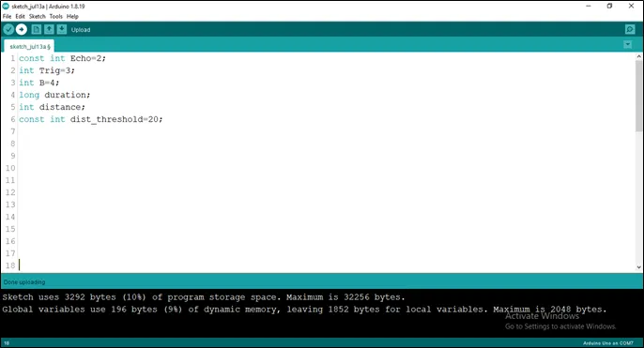Viewport: 644px width, 348px height.
Task: Click on line 'int distance;'
Action: click(x=53, y=107)
